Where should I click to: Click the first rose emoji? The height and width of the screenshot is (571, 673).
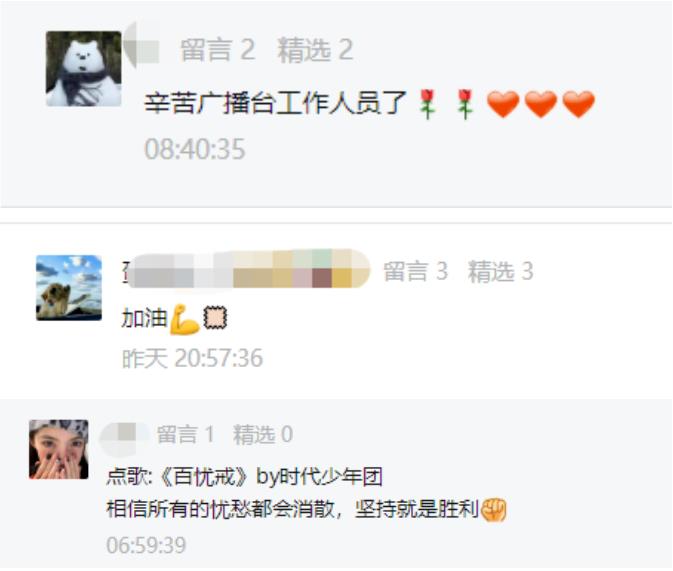pyautogui.click(x=427, y=104)
